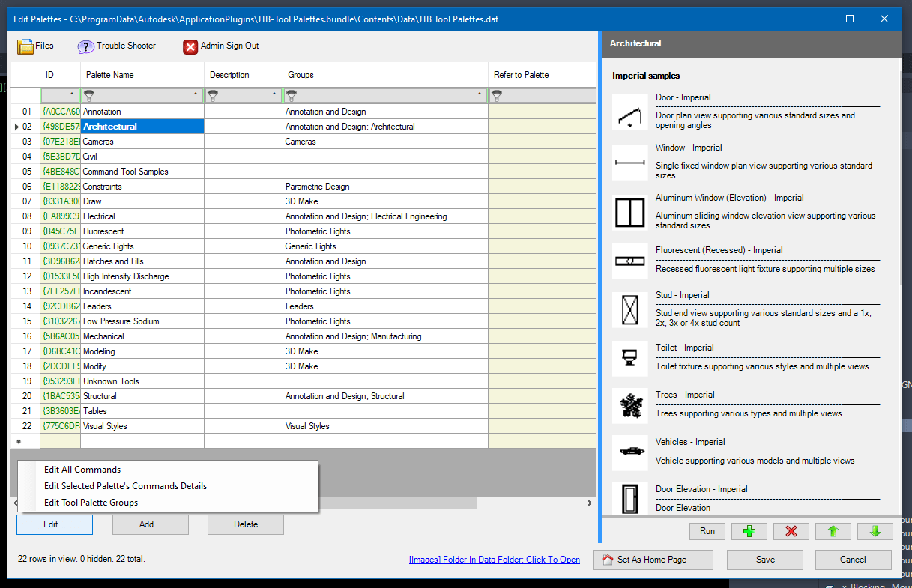Click the green plus add command button
The height and width of the screenshot is (588, 912).
[x=749, y=531]
